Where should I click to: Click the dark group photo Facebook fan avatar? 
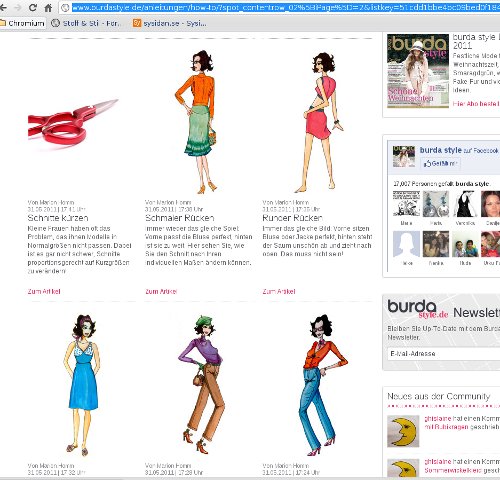[436, 244]
